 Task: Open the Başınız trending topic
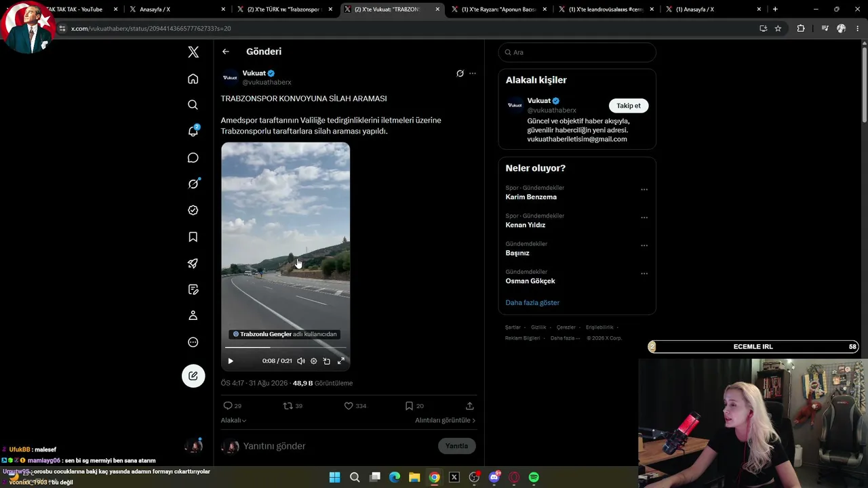517,253
